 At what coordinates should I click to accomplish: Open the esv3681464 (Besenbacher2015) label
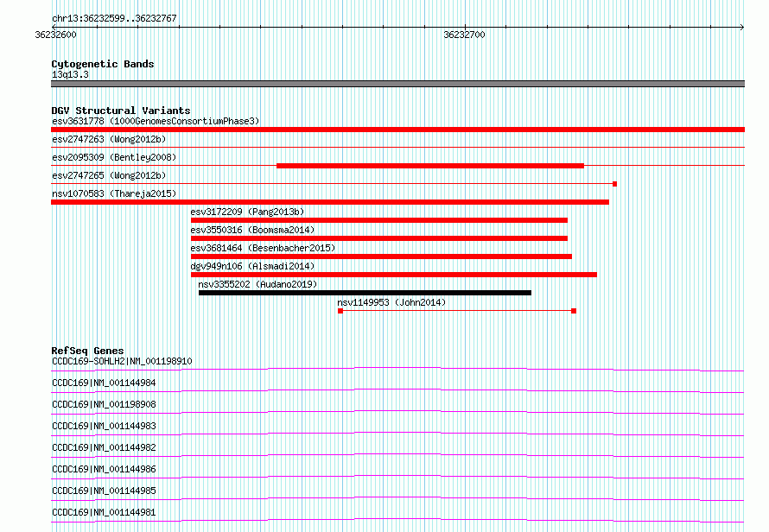coord(263,248)
